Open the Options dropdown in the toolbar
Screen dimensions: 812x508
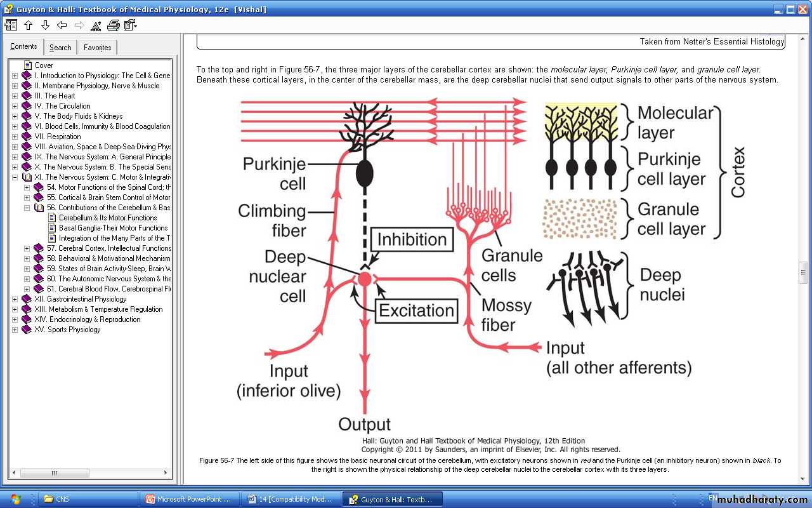(x=131, y=25)
